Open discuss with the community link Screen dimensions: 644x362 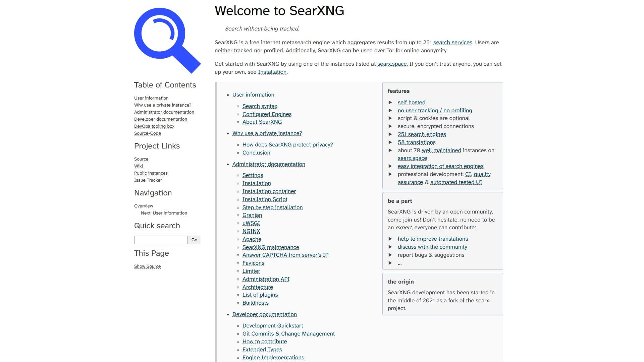[432, 247]
